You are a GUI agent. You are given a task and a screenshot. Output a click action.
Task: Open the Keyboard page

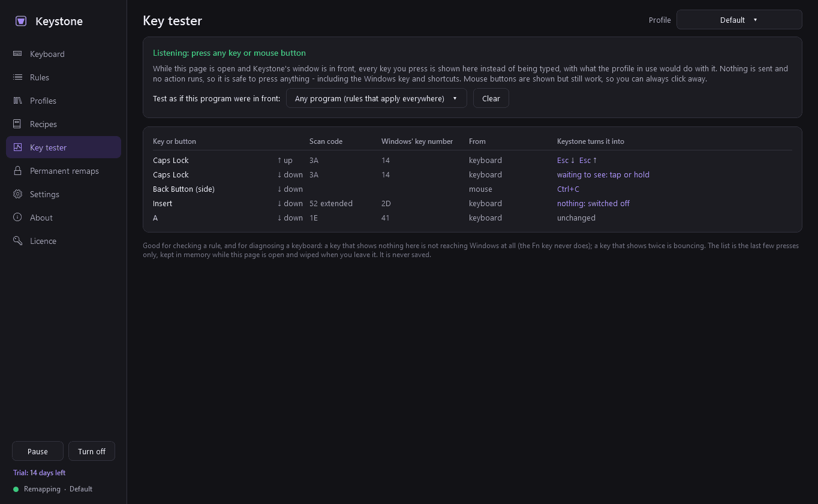click(64, 54)
